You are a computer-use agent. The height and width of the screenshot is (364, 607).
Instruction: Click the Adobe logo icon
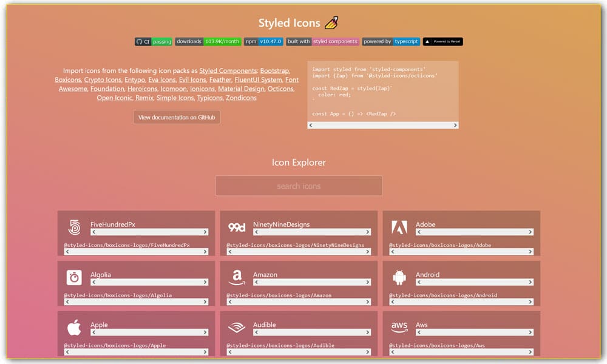click(399, 227)
